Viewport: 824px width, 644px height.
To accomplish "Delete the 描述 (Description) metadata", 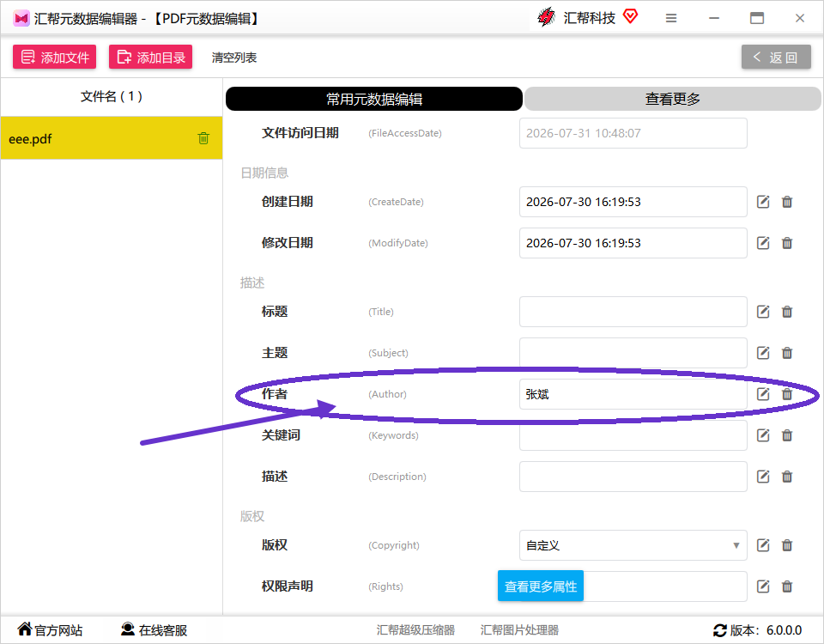I will pos(787,477).
